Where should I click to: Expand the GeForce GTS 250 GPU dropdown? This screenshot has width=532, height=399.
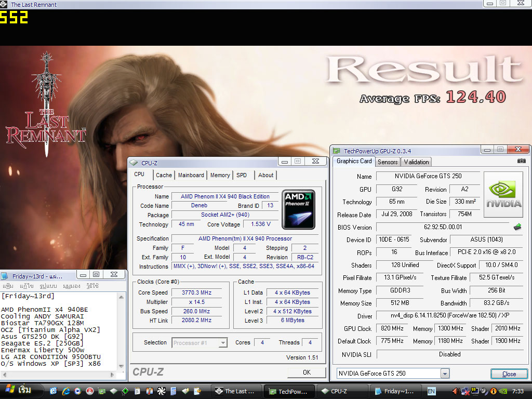(445, 374)
